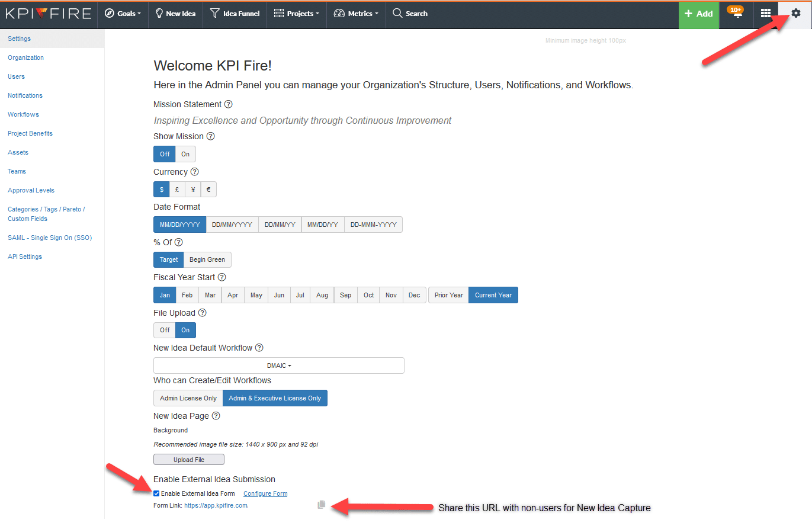The image size is (812, 526).
Task: Set fiscal year start to Jul
Action: (x=300, y=295)
